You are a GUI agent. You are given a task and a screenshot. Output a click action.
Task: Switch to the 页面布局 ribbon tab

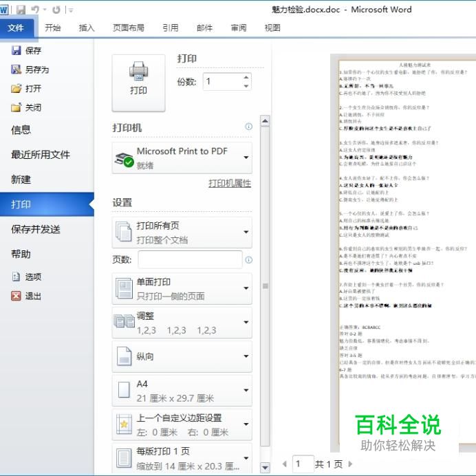click(129, 28)
